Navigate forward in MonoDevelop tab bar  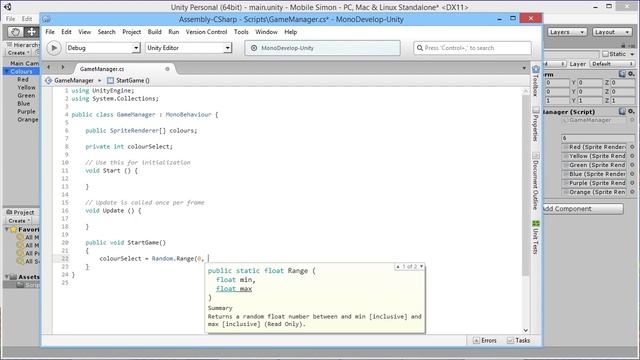point(63,67)
